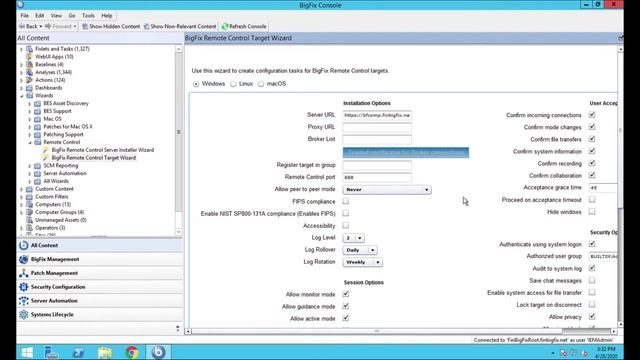
Task: Collapse the Wizards tree node
Action: click(x=22, y=96)
